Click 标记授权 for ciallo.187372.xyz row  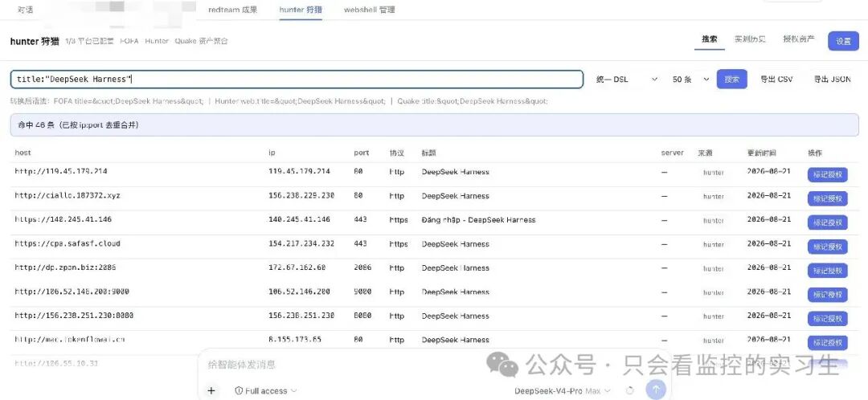point(827,198)
